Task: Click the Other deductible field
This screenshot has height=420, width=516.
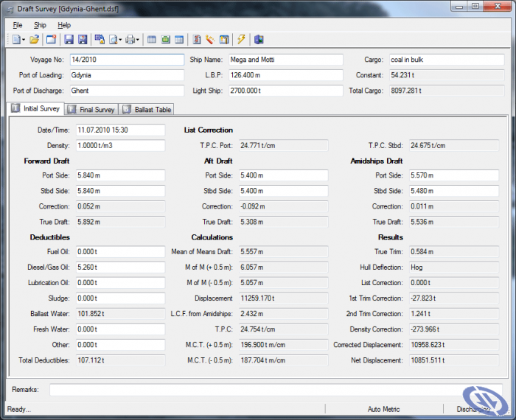Action: [120, 345]
